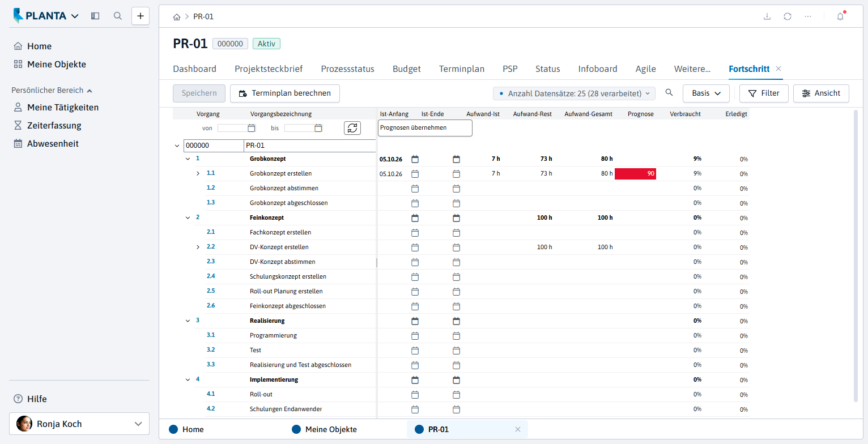This screenshot has width=868, height=444.
Task: Close the Fortschritt tab
Action: (778, 69)
